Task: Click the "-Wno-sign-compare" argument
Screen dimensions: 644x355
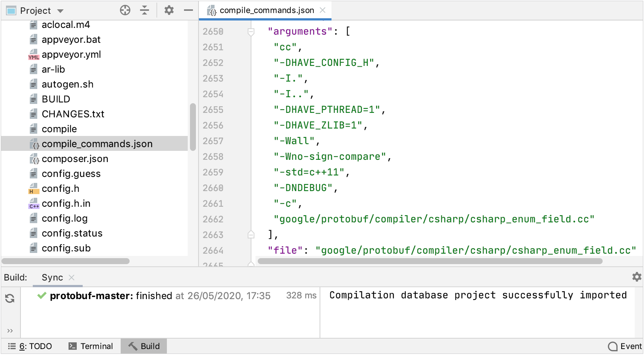Action: [330, 157]
